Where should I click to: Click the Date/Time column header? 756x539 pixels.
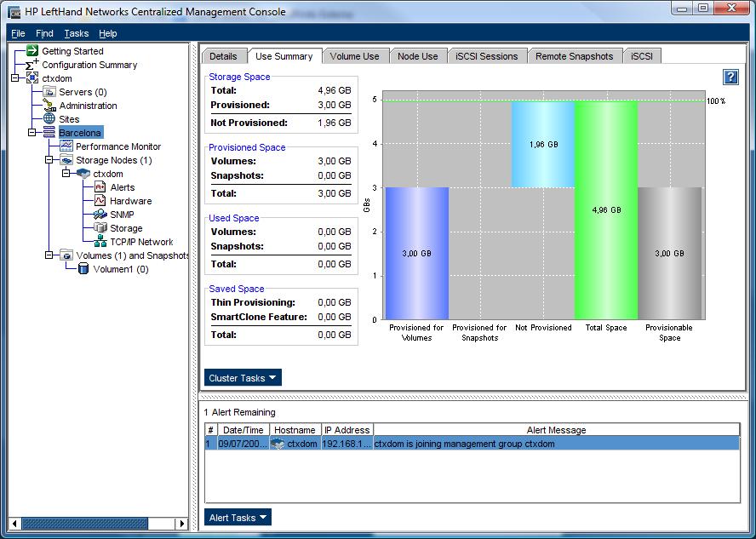[x=243, y=430]
